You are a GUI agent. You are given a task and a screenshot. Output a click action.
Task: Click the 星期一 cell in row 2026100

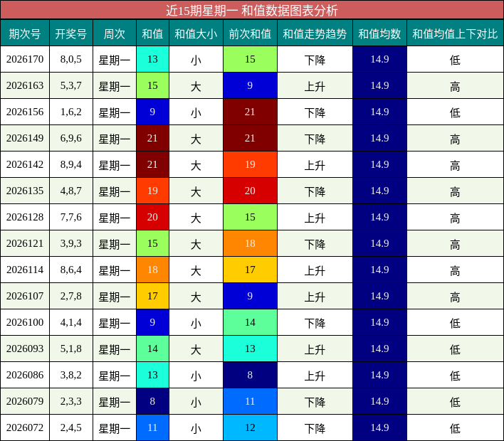click(x=115, y=323)
